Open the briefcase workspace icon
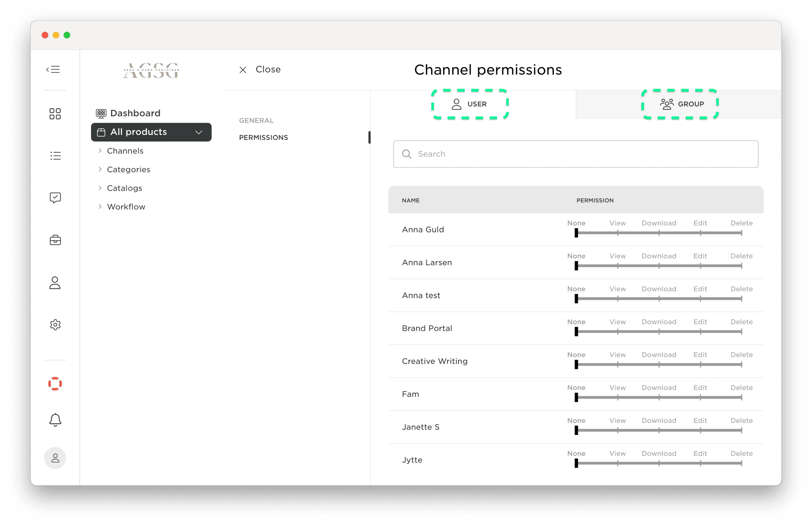This screenshot has height=526, width=812. (x=55, y=240)
